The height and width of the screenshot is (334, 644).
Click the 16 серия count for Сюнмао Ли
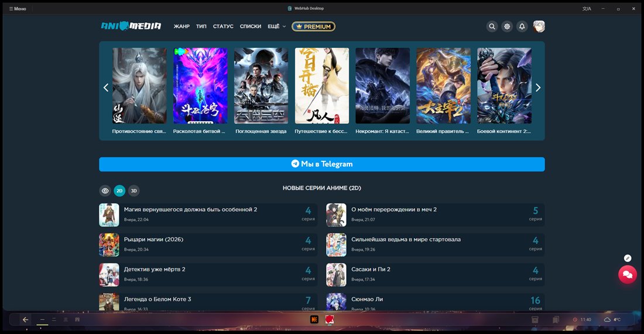click(x=535, y=303)
